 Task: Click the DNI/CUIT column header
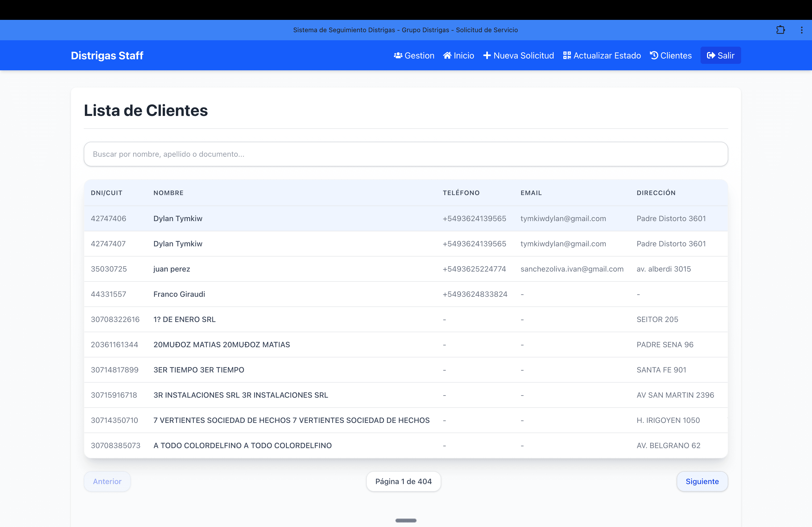(106, 193)
